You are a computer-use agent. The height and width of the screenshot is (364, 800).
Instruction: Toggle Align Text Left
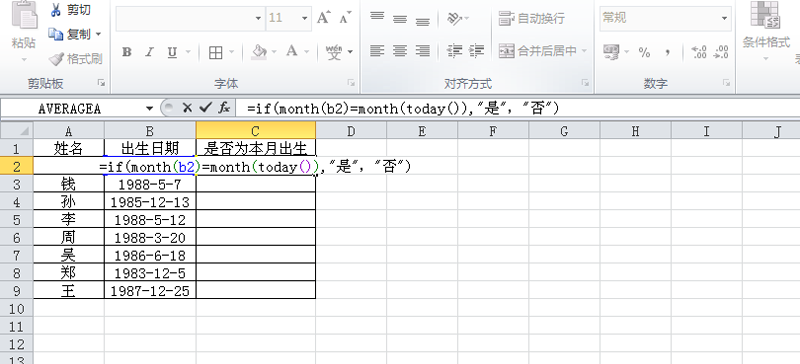(x=377, y=51)
